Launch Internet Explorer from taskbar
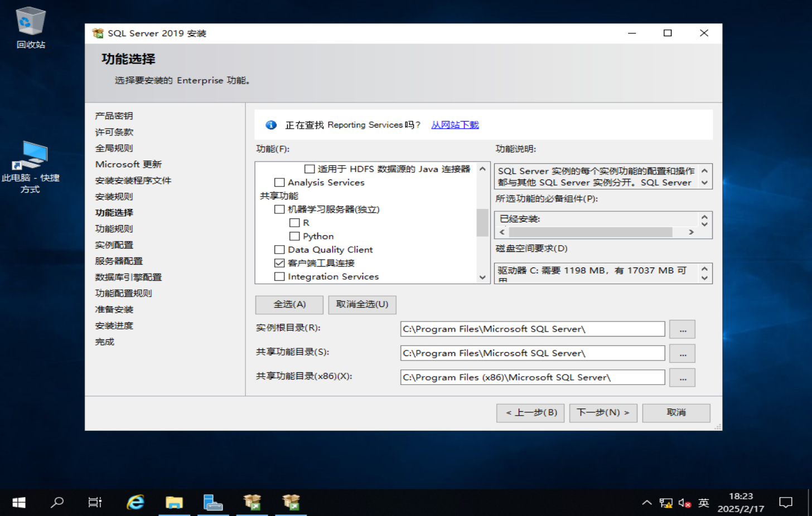 click(136, 503)
